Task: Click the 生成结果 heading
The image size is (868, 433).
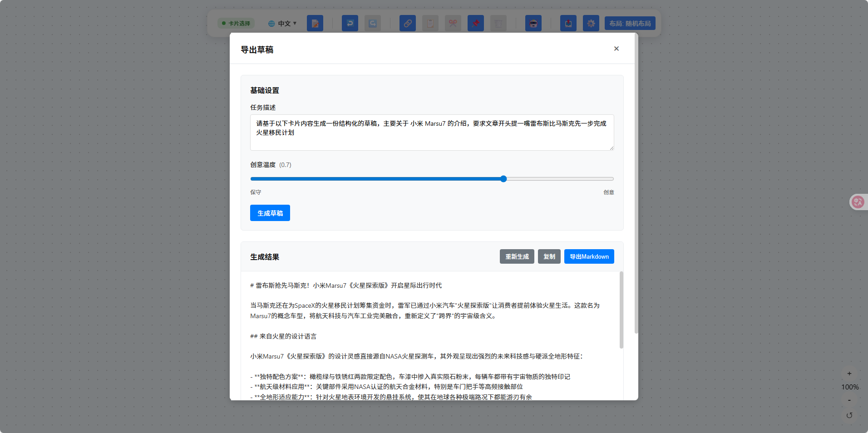Action: 265,257
